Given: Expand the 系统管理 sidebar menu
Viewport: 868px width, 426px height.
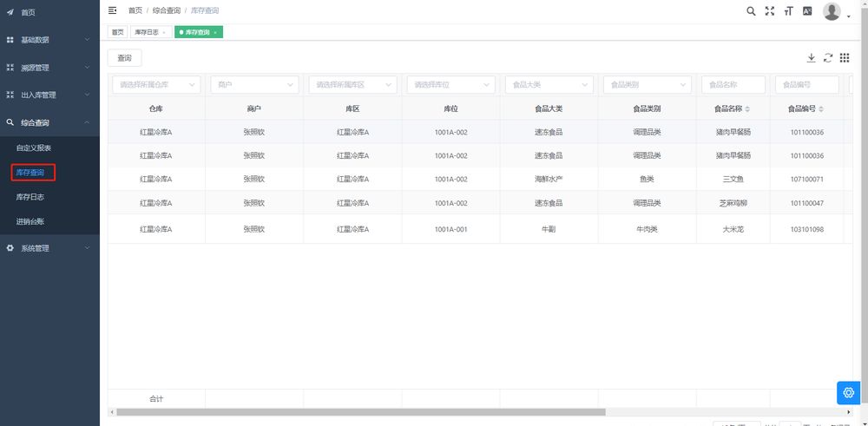Looking at the screenshot, I should pos(49,248).
